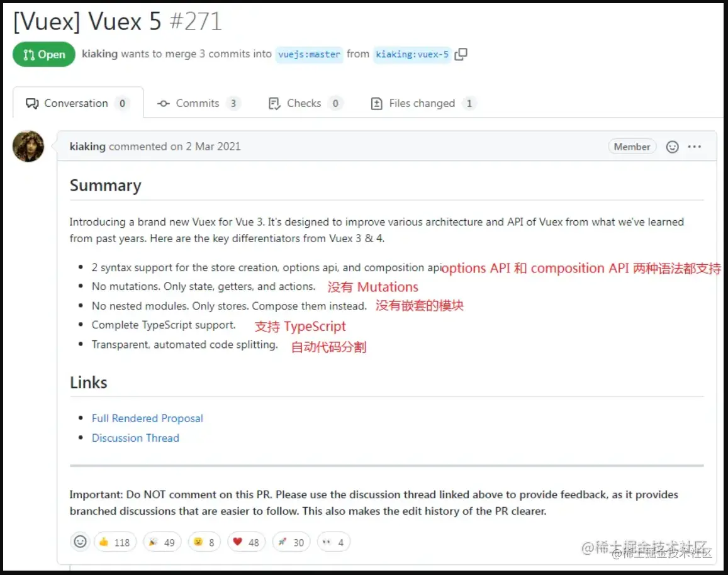Click "2 syntax support for the store" bullet
Viewport: 728px width, 575px height.
click(x=267, y=267)
